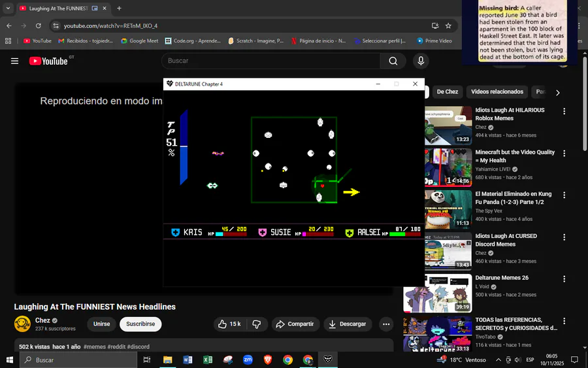Open options menu for Deltarune Memes 26
Viewport: 588px width, 368px height.
[x=564, y=279]
